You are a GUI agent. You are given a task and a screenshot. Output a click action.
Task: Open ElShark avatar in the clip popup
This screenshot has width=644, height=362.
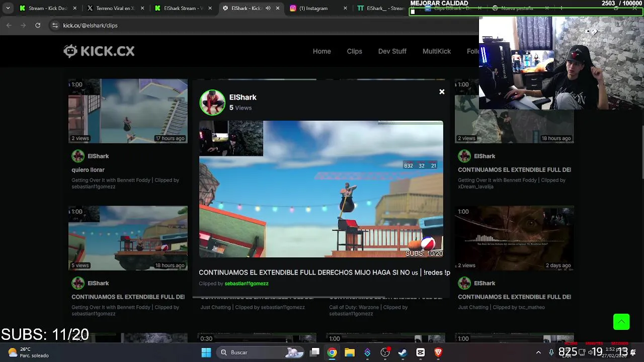coord(212,103)
